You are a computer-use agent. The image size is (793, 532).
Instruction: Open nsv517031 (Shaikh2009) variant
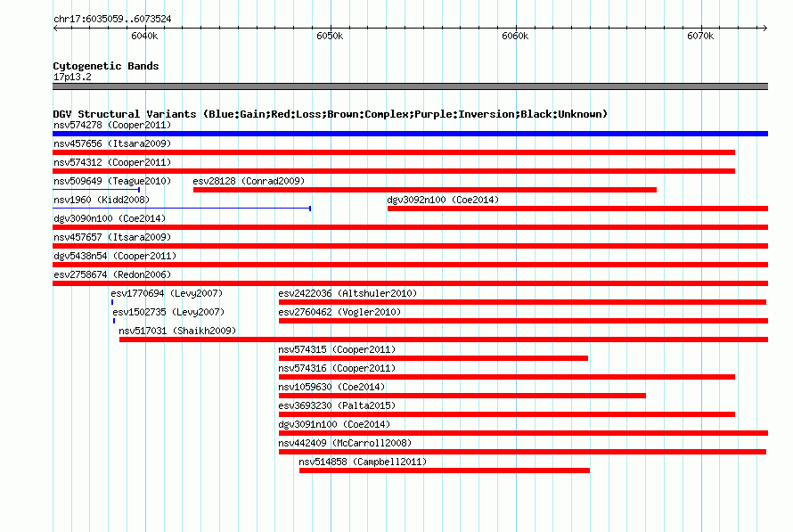click(x=177, y=331)
